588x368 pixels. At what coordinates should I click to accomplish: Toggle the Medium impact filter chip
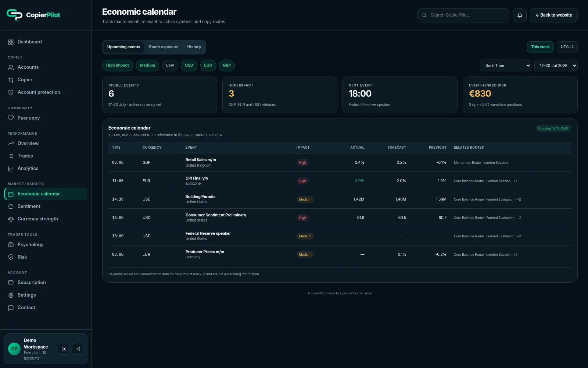click(x=147, y=66)
